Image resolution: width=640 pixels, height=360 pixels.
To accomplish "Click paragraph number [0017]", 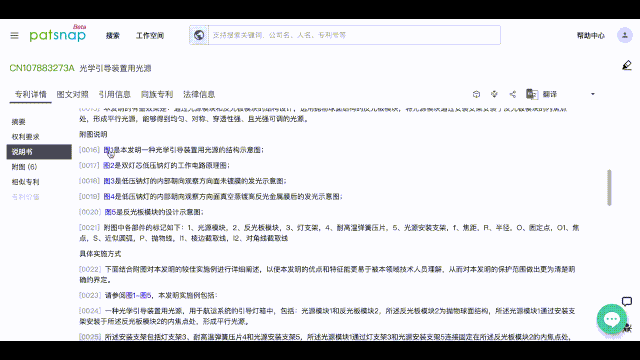I will click(89, 165).
